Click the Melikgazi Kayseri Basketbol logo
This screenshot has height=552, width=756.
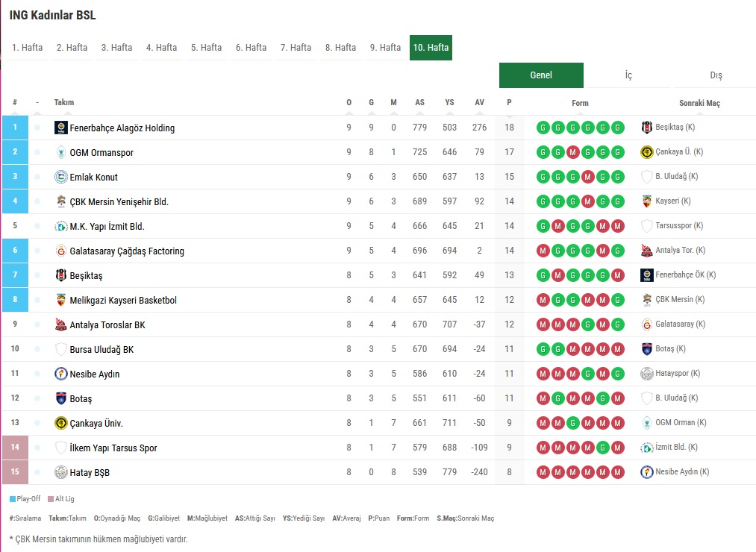[x=60, y=300]
